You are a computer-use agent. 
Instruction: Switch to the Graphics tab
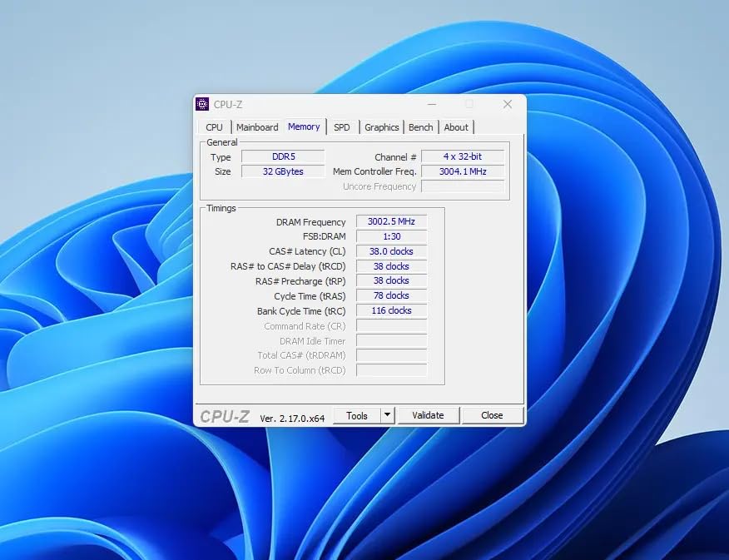click(381, 127)
